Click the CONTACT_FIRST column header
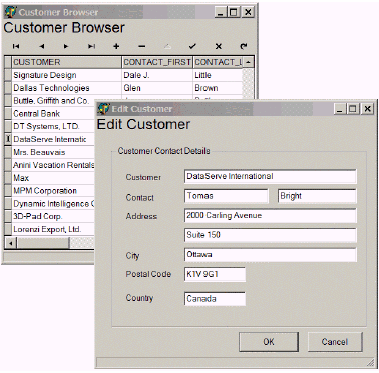This screenshot has width=379, height=373. point(157,62)
